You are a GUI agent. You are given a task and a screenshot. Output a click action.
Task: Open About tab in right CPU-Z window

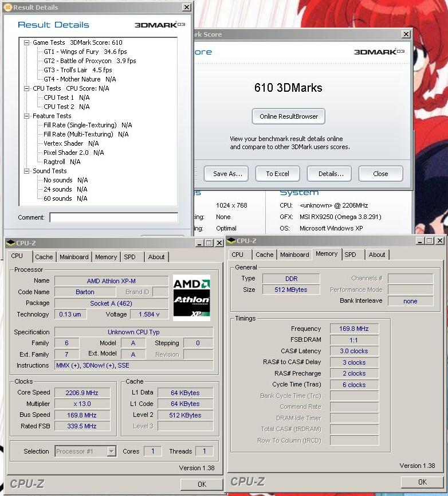point(377,255)
